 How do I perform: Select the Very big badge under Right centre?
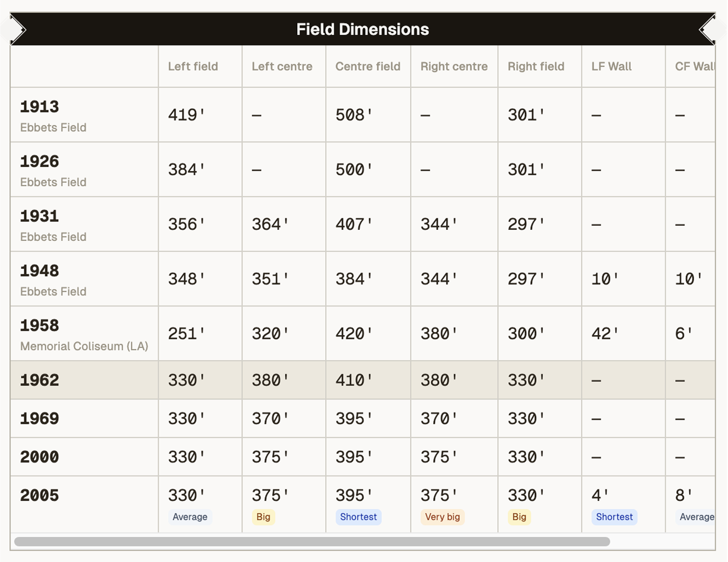442,517
